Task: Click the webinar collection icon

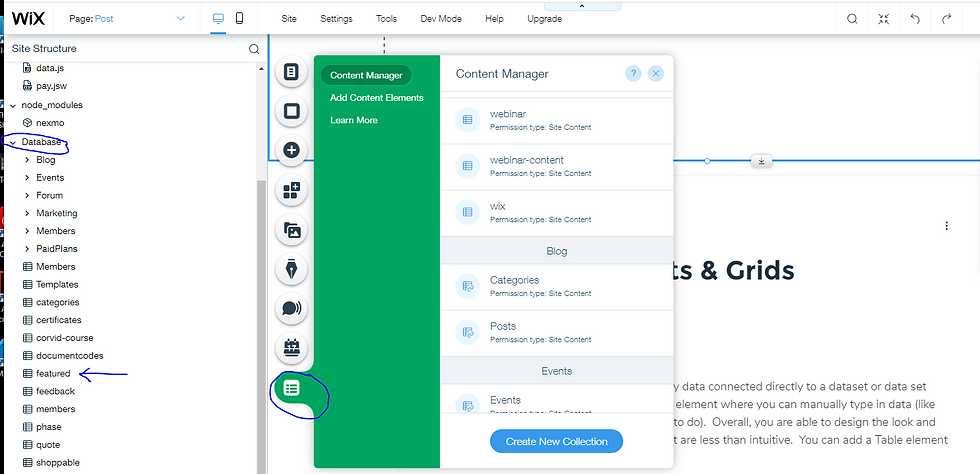Action: click(467, 120)
